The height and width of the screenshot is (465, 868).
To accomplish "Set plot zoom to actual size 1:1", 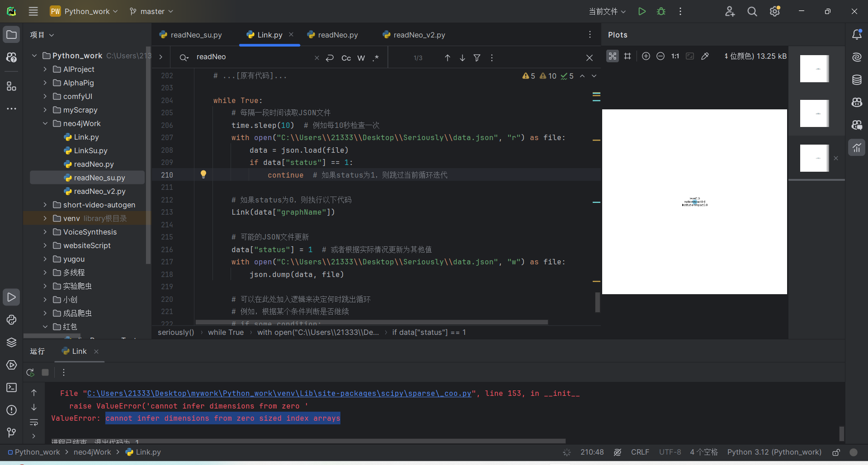I will pos(675,56).
